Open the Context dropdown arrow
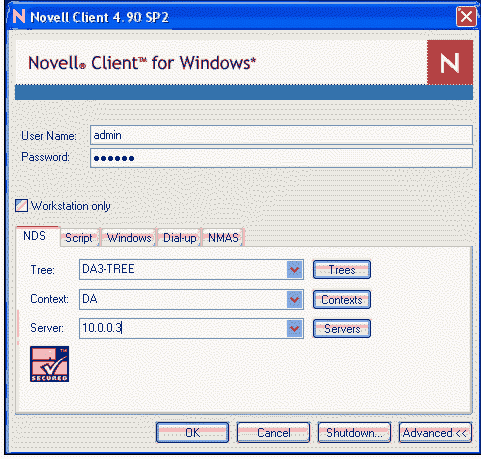This screenshot has width=481, height=459. [294, 299]
